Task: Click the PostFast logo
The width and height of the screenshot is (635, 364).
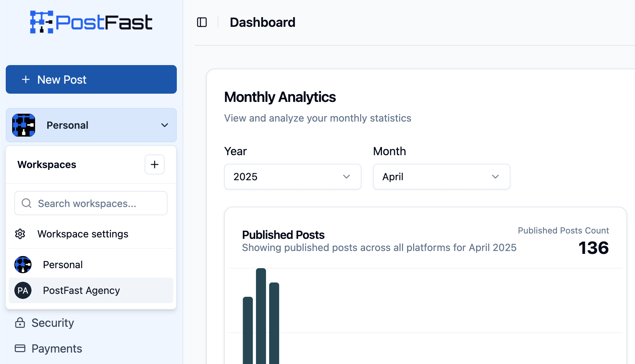Action: (x=91, y=22)
